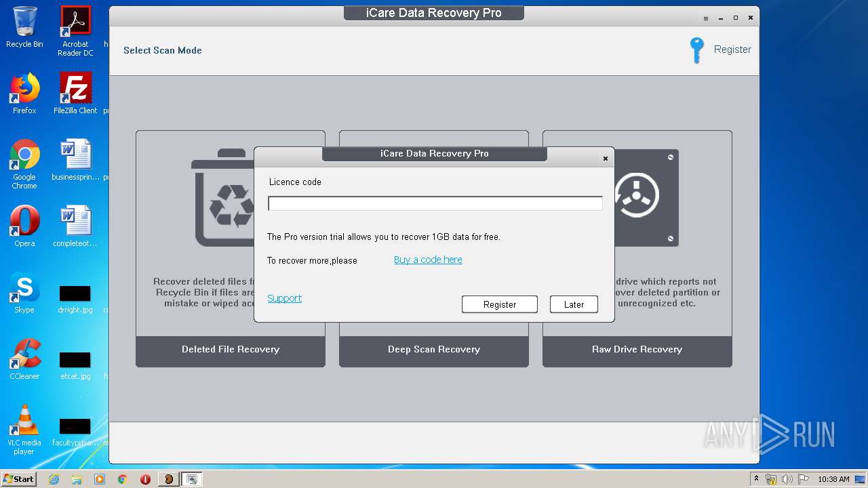Open File Explorer from taskbar
The image size is (868, 488).
coord(77,479)
